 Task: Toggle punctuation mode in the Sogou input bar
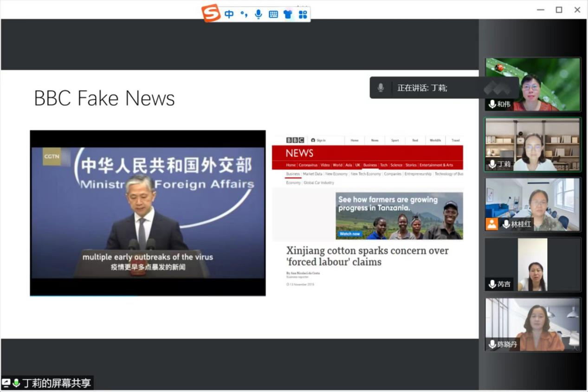pos(244,14)
